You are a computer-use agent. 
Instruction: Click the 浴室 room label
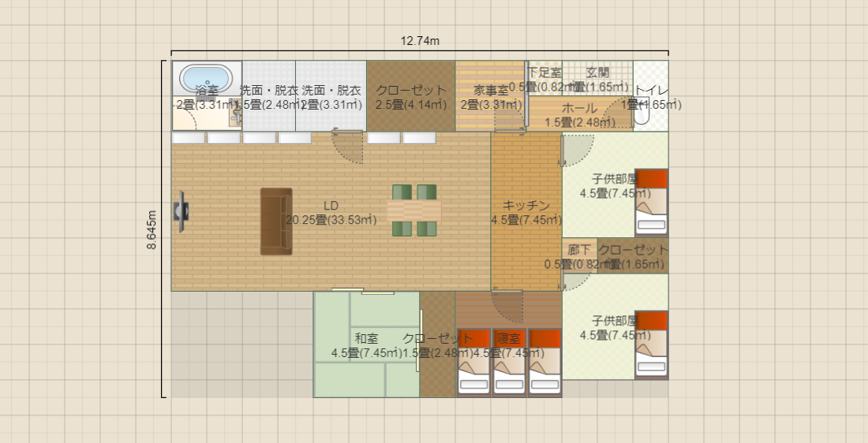(207, 90)
